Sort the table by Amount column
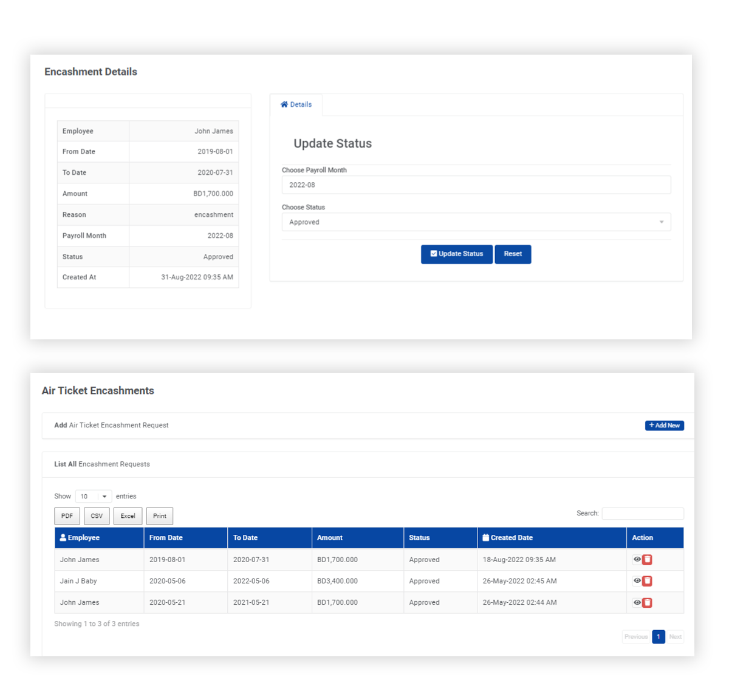This screenshot has height=700, width=729. [330, 537]
